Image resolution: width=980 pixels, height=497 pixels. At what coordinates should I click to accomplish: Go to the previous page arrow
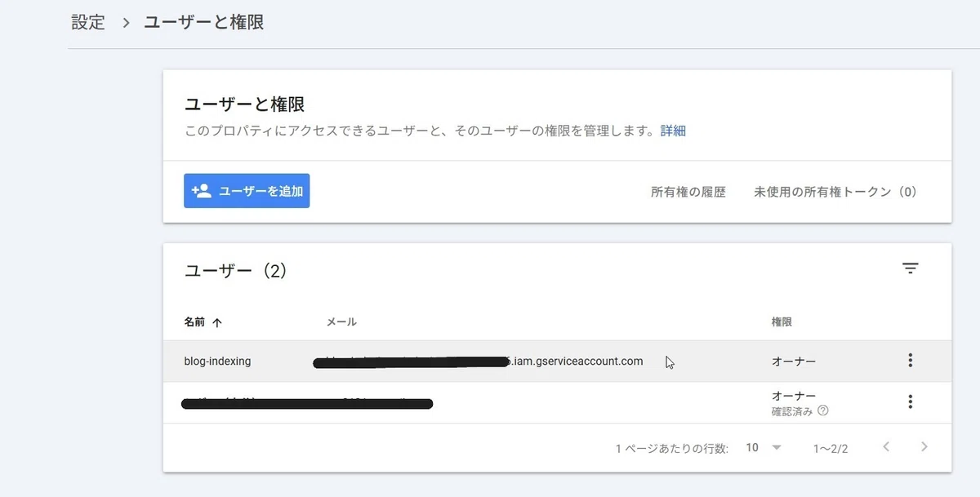click(886, 446)
